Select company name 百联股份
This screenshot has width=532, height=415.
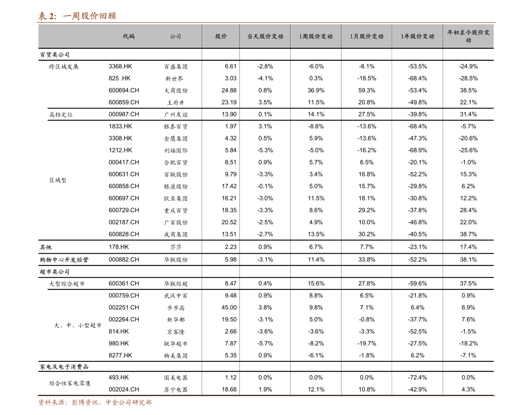tap(176, 175)
